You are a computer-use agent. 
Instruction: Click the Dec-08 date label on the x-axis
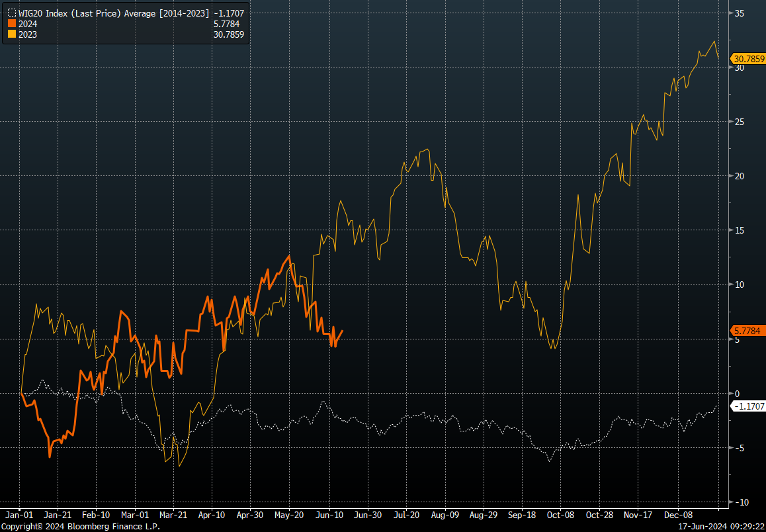(x=677, y=514)
